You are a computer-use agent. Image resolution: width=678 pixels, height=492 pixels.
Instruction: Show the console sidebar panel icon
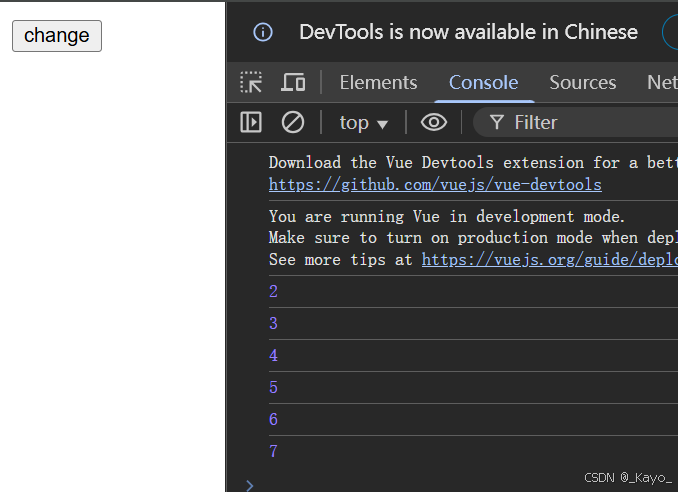(251, 122)
